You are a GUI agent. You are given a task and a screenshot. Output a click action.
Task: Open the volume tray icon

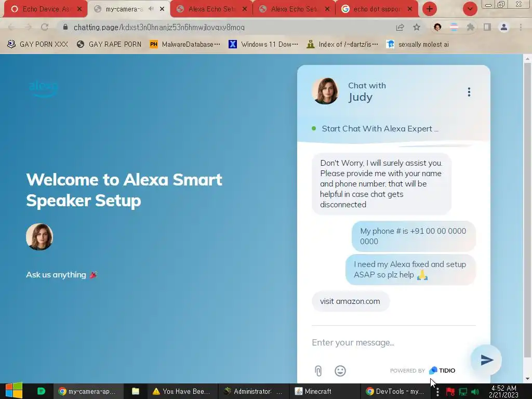tap(475, 392)
